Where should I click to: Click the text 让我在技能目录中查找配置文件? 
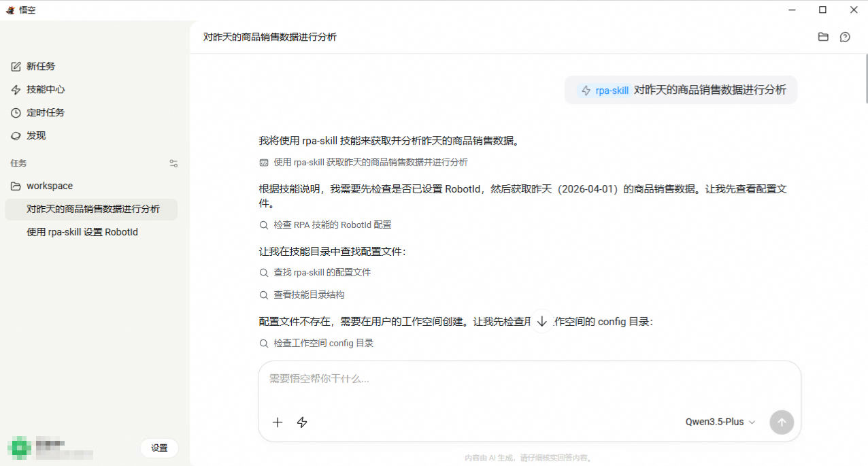[332, 252]
